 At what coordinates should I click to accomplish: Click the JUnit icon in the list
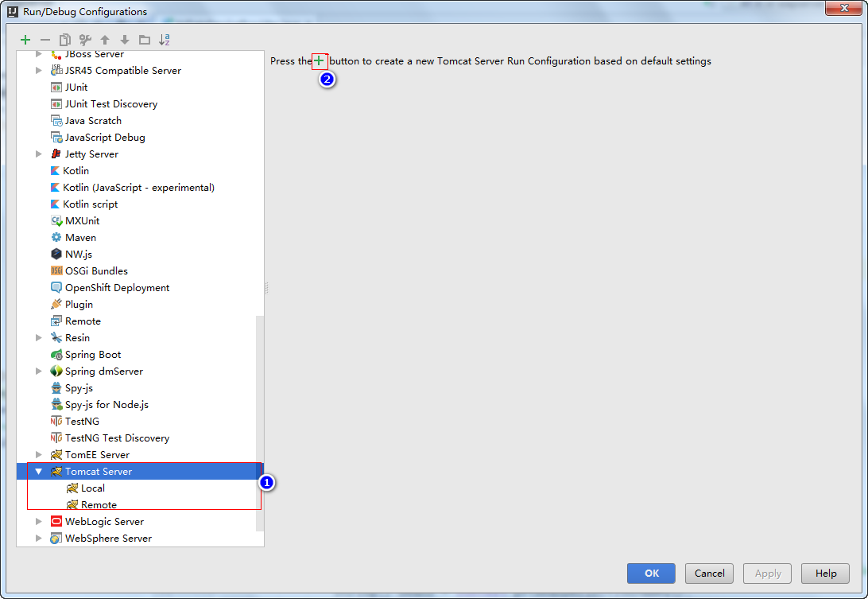point(56,88)
